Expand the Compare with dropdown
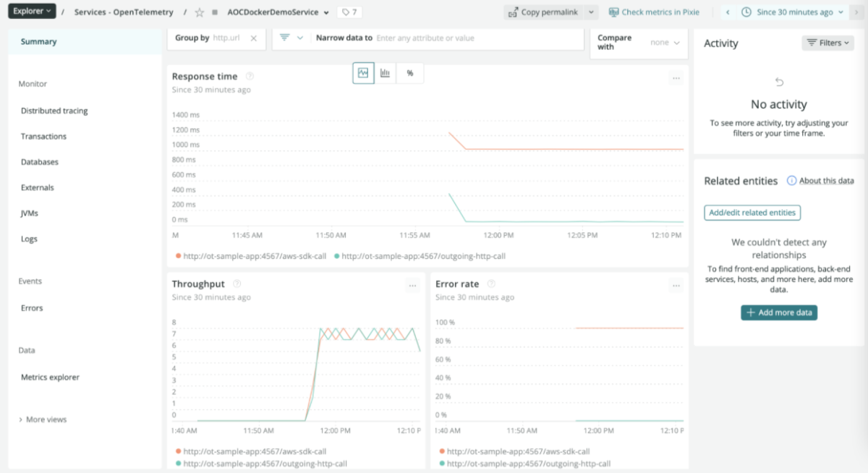Screen dimensions: 868x473 pos(665,43)
